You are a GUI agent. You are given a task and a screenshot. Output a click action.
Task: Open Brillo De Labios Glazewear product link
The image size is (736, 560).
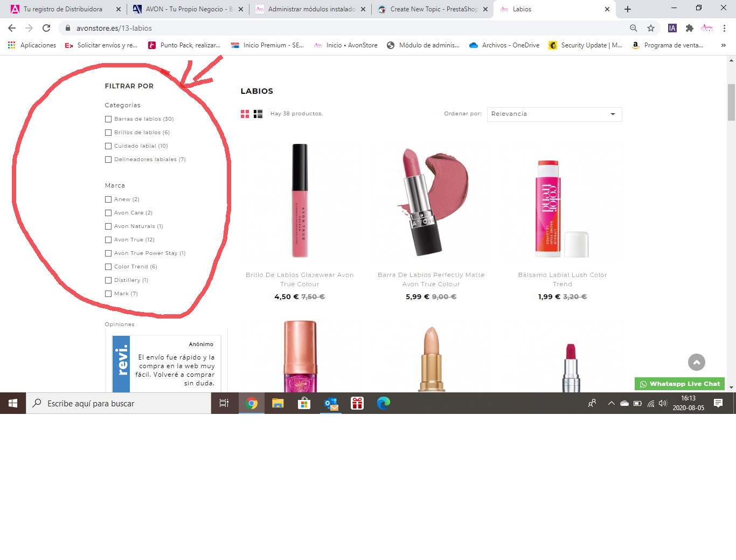coord(300,279)
